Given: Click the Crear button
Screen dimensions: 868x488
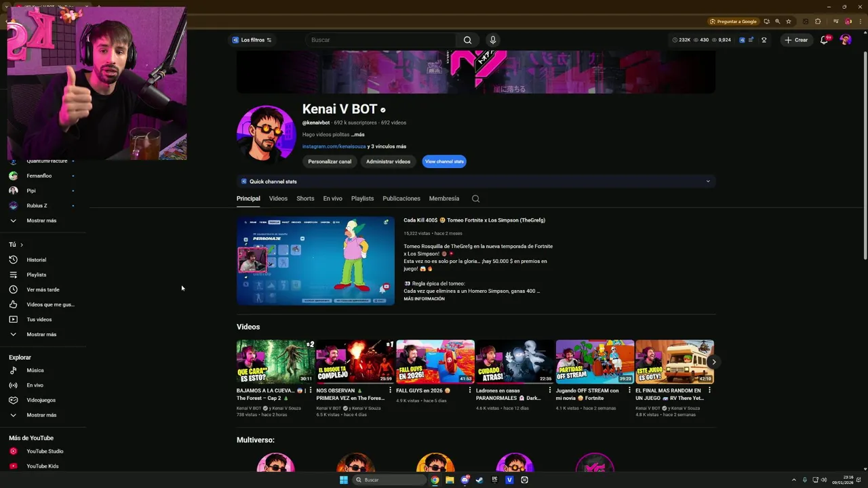Looking at the screenshot, I should [x=796, y=40].
